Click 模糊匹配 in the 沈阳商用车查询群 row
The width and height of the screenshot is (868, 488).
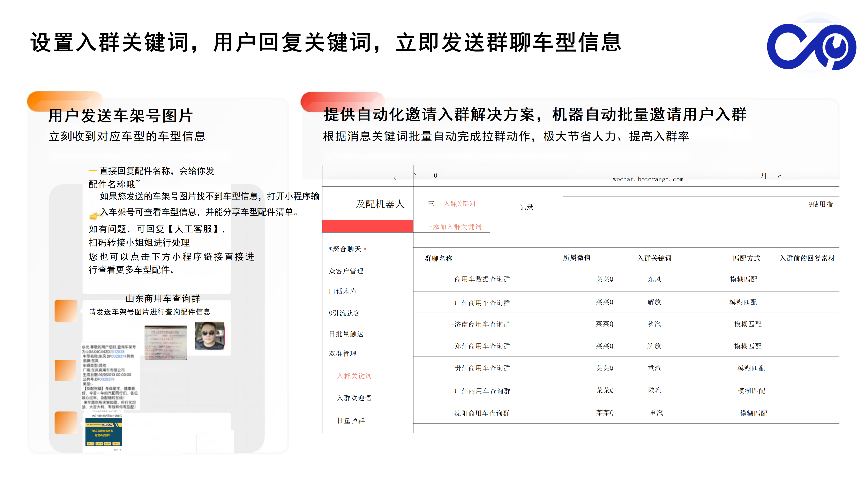click(753, 413)
